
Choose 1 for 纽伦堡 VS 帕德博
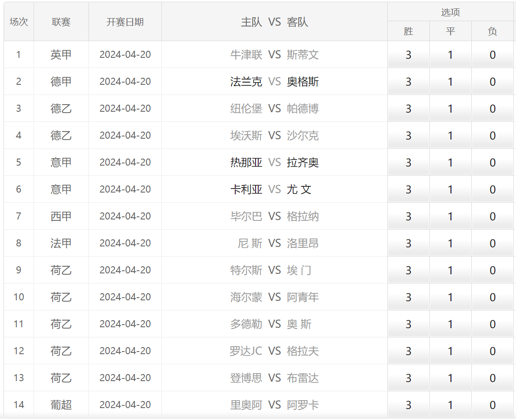point(451,109)
